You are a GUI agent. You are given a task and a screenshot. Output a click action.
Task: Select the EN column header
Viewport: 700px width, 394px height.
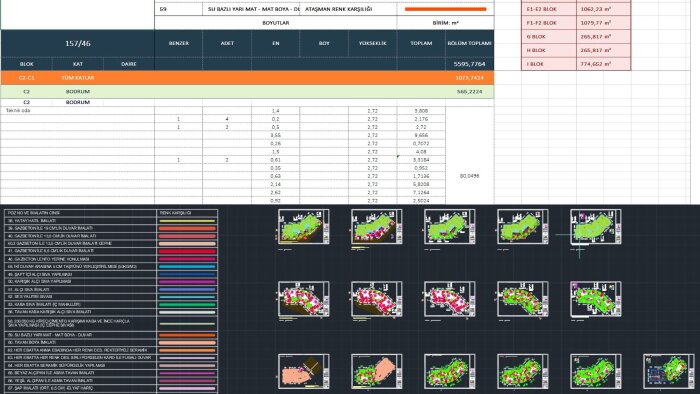275,43
